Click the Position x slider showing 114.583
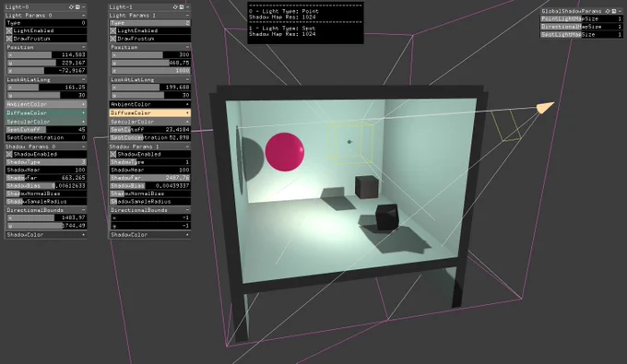627x364 pixels. pos(46,54)
